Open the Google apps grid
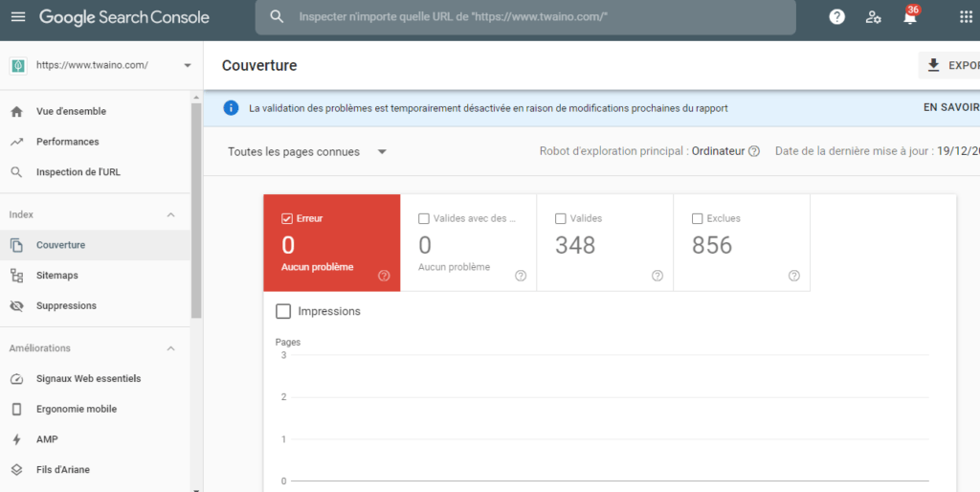Image resolution: width=980 pixels, height=492 pixels. (965, 17)
